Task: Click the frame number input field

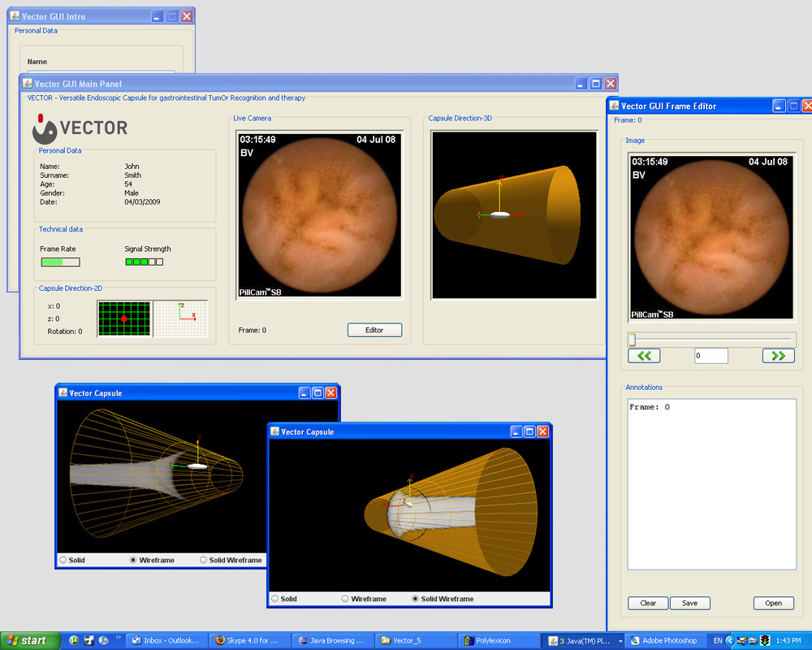Action: coord(710,356)
